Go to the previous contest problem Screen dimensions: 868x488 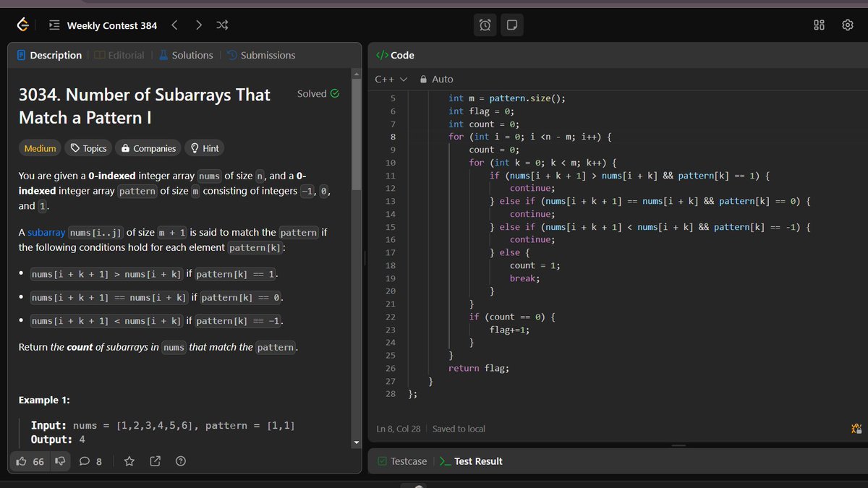pyautogui.click(x=174, y=25)
